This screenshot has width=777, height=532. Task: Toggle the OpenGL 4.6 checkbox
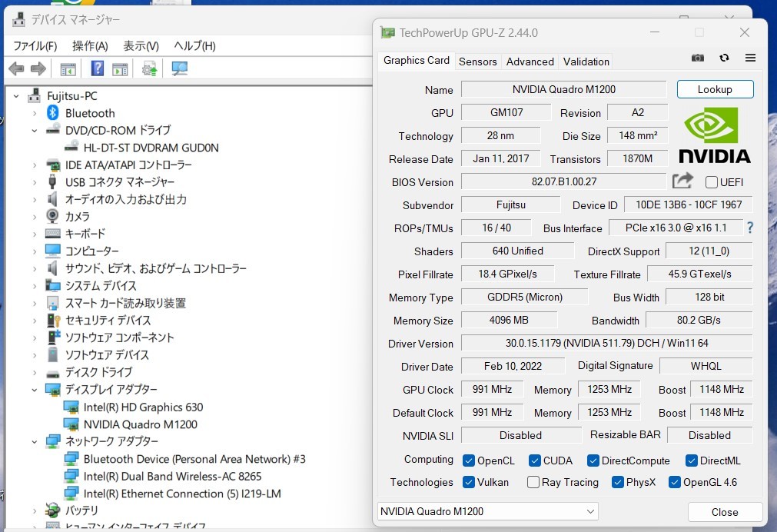(x=675, y=482)
